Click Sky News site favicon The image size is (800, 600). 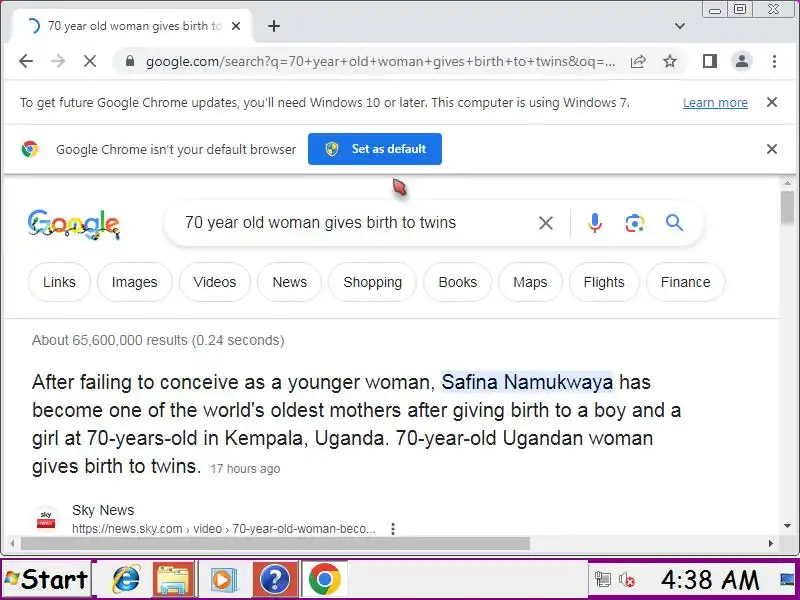pos(46,519)
